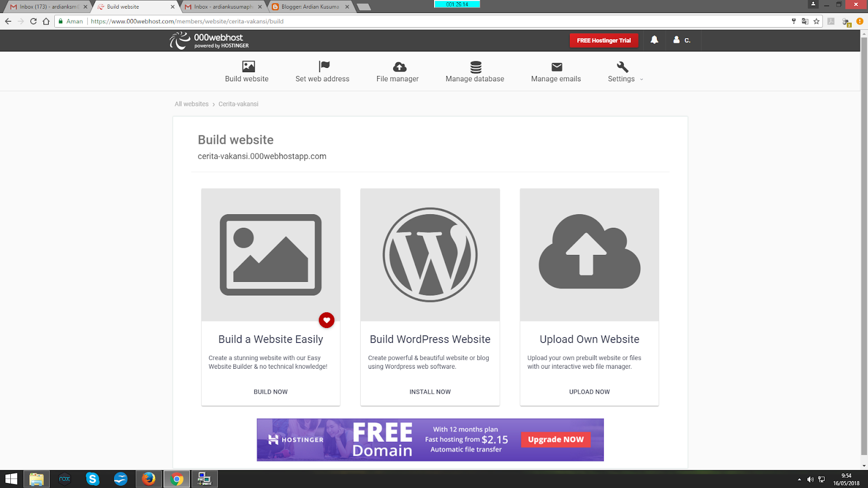The height and width of the screenshot is (488, 868).
Task: Click INSTALL NOW for WordPress
Action: point(430,391)
